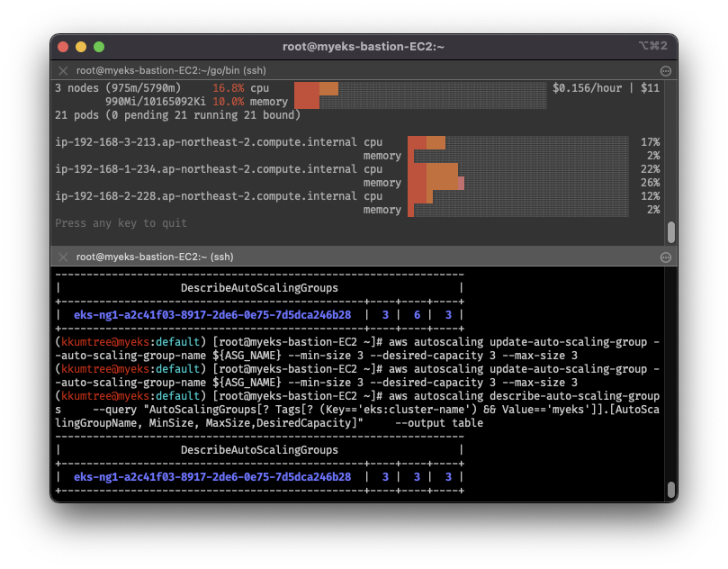
Task: Click the green zoom window button
Action: point(99,47)
